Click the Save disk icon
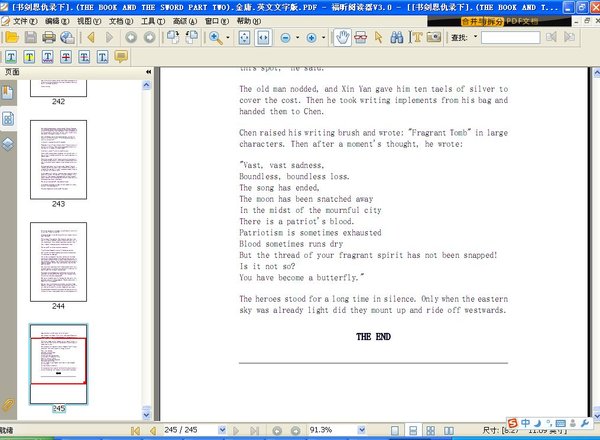The image size is (600, 440). click(31, 37)
